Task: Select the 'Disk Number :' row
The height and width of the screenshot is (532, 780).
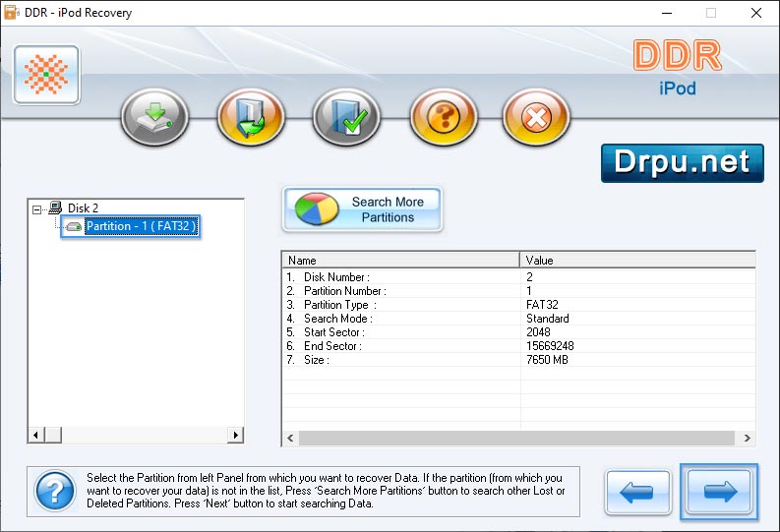Action: tap(518, 277)
